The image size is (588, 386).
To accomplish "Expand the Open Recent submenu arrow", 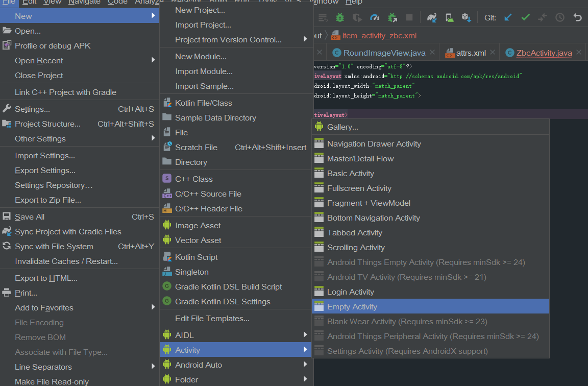I will [x=153, y=60].
